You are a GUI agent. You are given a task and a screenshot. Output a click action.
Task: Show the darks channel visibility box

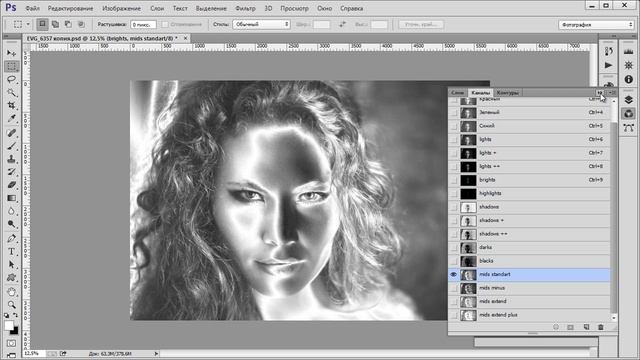click(x=453, y=247)
